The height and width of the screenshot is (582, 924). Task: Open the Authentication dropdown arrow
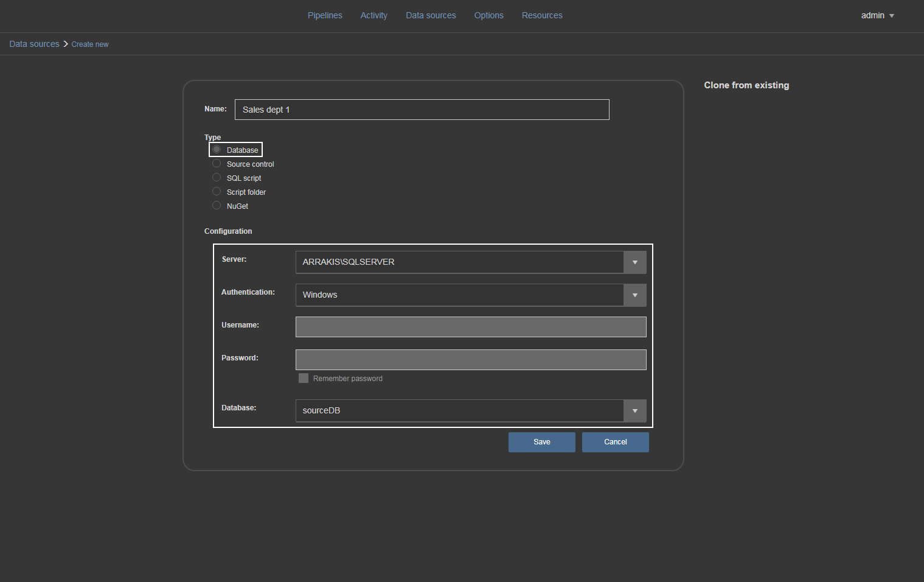[x=634, y=295]
